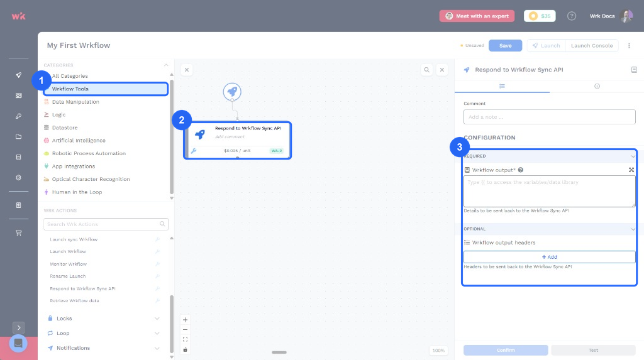Viewport: 644px width, 360px height.
Task: Open the configuration list tab
Action: click(x=502, y=86)
